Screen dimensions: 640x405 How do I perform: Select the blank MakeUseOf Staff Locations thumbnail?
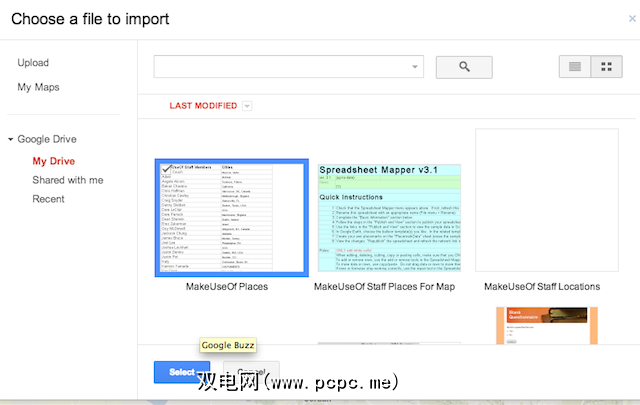click(547, 200)
